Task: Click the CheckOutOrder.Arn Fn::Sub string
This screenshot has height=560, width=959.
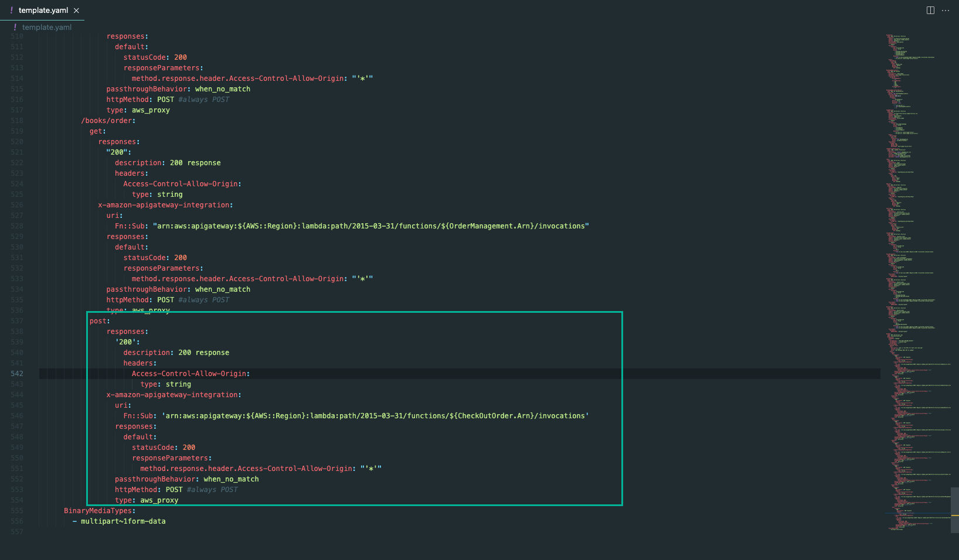Action: pos(375,416)
